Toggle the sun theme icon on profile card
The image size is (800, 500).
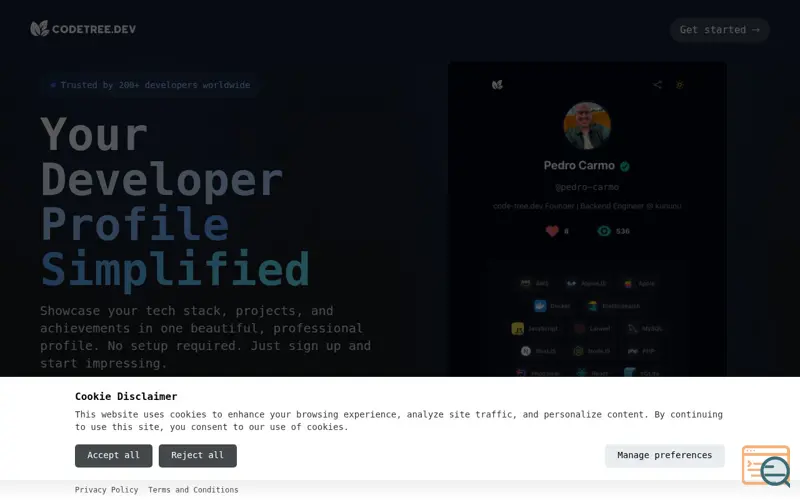click(680, 85)
